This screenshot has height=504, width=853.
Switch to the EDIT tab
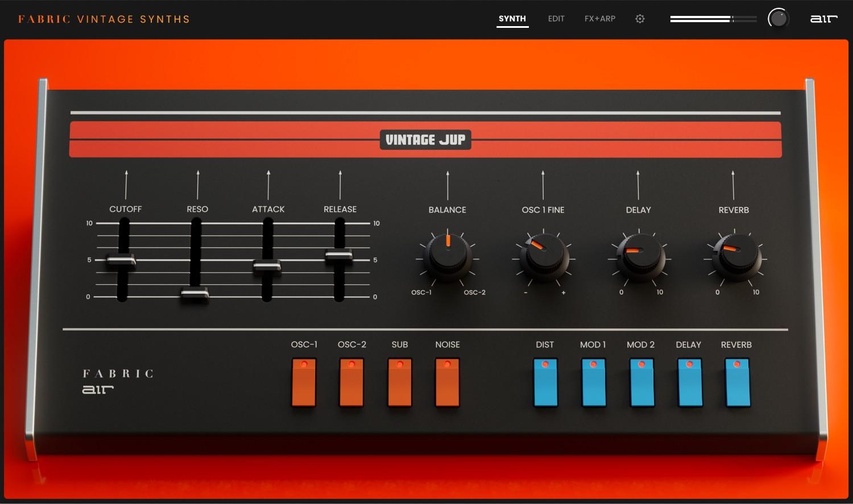pos(556,19)
